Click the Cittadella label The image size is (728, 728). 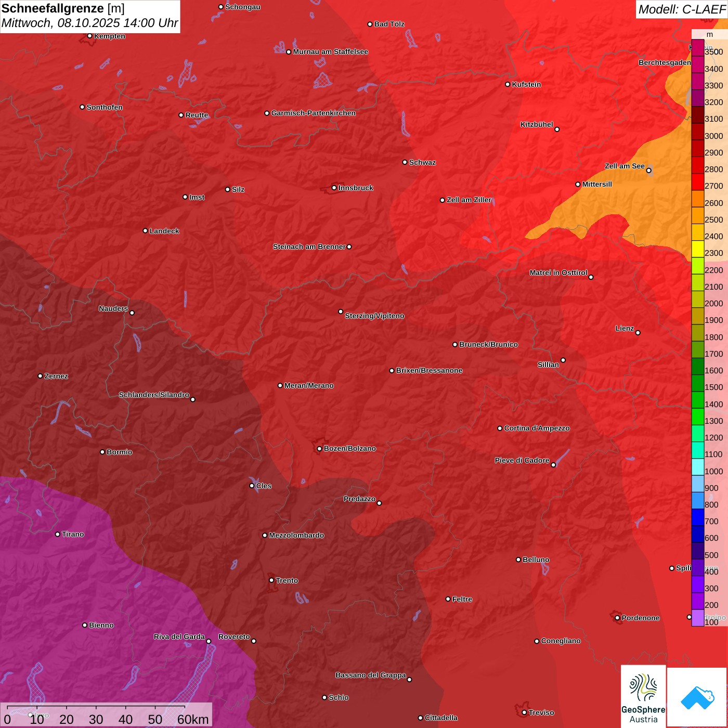(x=441, y=718)
